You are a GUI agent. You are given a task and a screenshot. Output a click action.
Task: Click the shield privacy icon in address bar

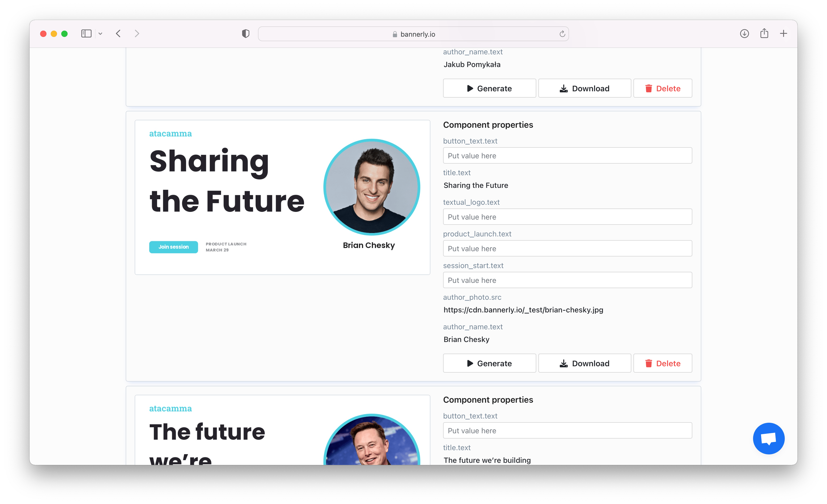pos(246,33)
